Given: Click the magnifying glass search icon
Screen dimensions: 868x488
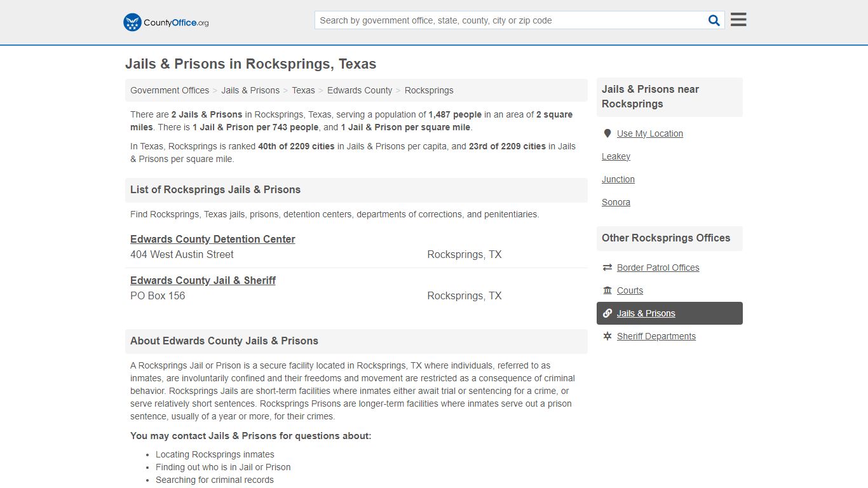Looking at the screenshot, I should 714,20.
